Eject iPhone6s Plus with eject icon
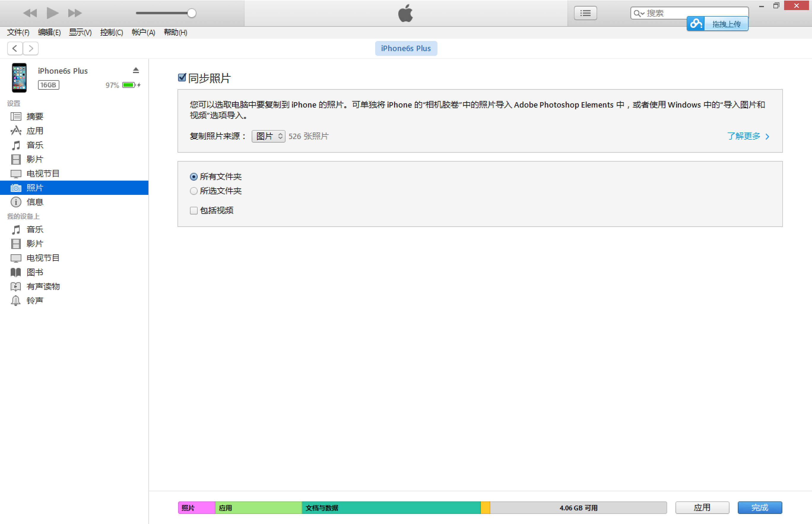The width and height of the screenshot is (812, 524). click(x=136, y=70)
